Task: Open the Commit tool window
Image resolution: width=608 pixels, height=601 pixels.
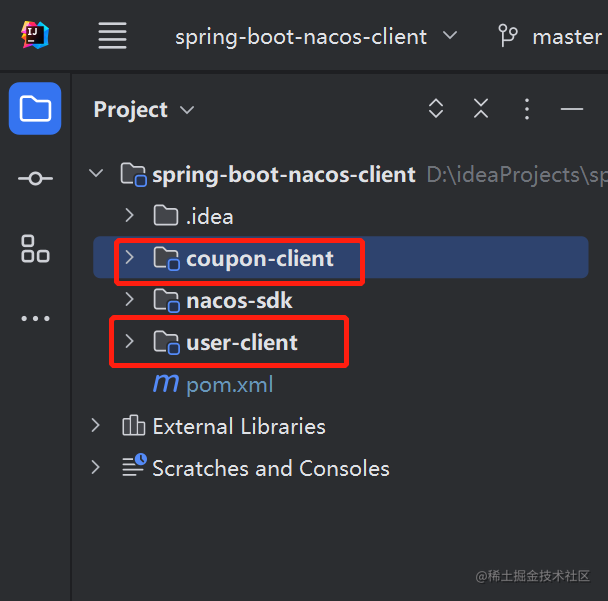Action: (x=35, y=178)
